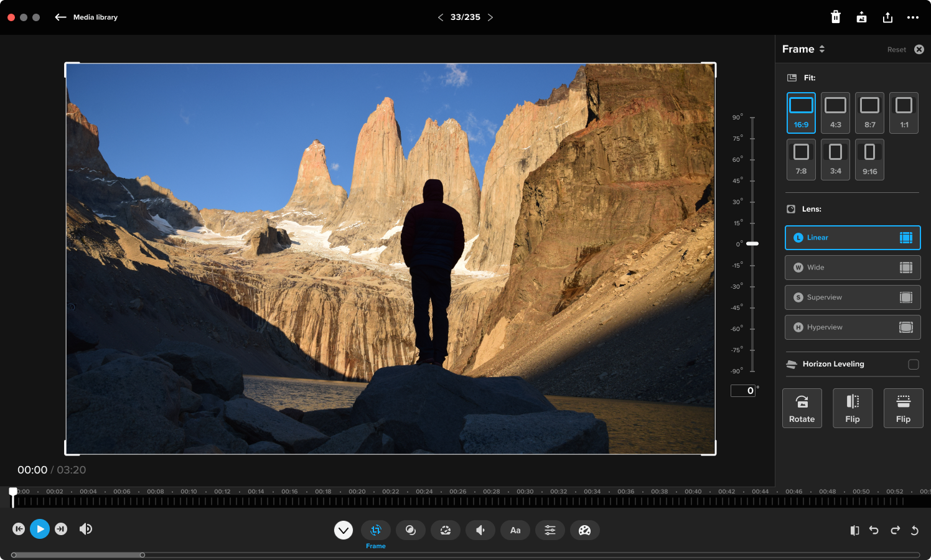
Task: Select the Superview lens option
Action: (x=852, y=297)
